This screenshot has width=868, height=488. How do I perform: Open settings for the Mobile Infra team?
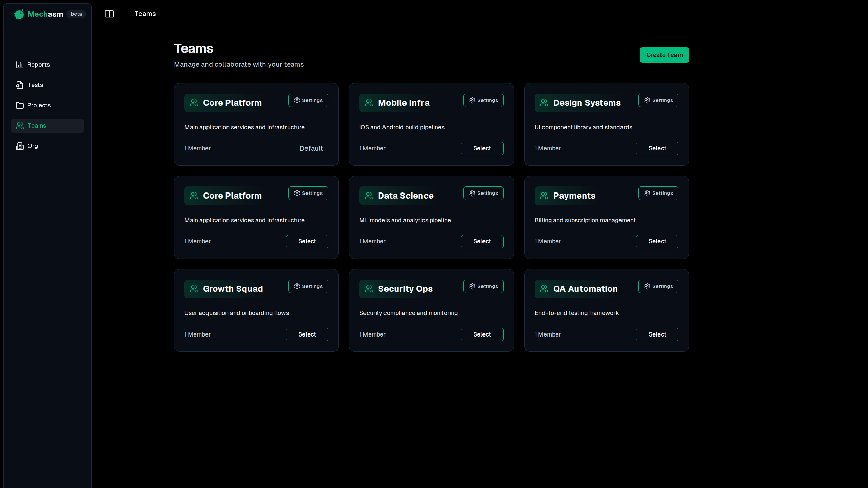tap(483, 100)
